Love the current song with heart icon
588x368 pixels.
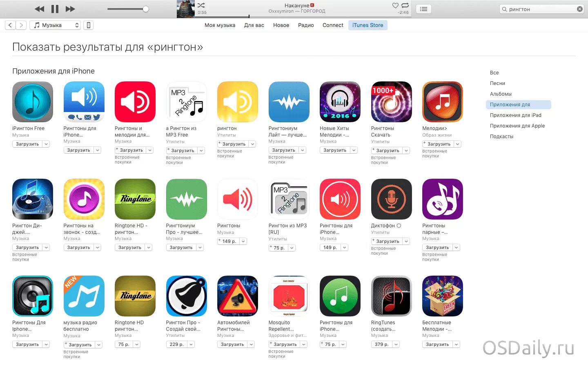[x=395, y=5]
